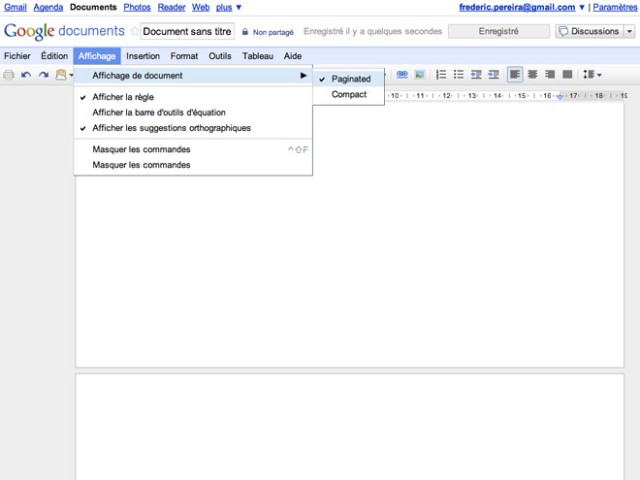Click the Enregistré button
Viewport: 640px width, 480px height.
(499, 31)
